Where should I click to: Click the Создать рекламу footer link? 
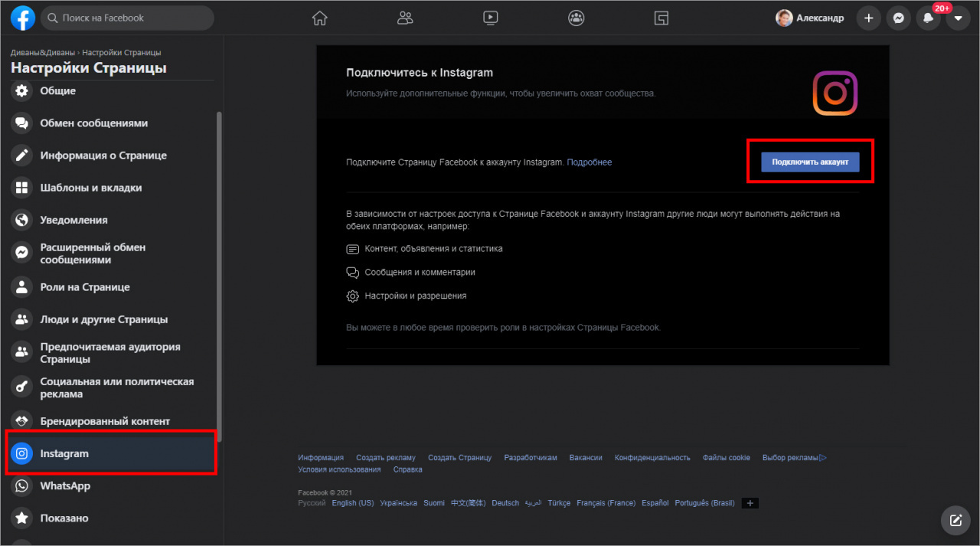[x=386, y=458]
